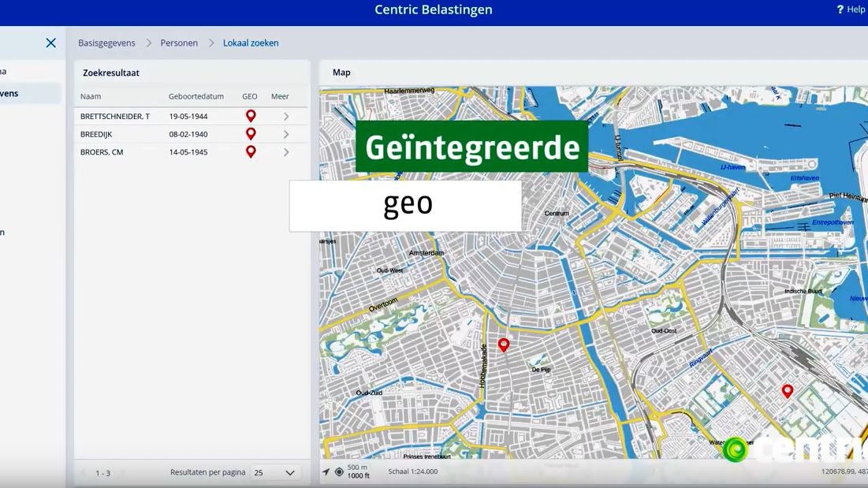Select name BREEDIJK in results
This screenshot has width=868, height=488.
click(95, 134)
